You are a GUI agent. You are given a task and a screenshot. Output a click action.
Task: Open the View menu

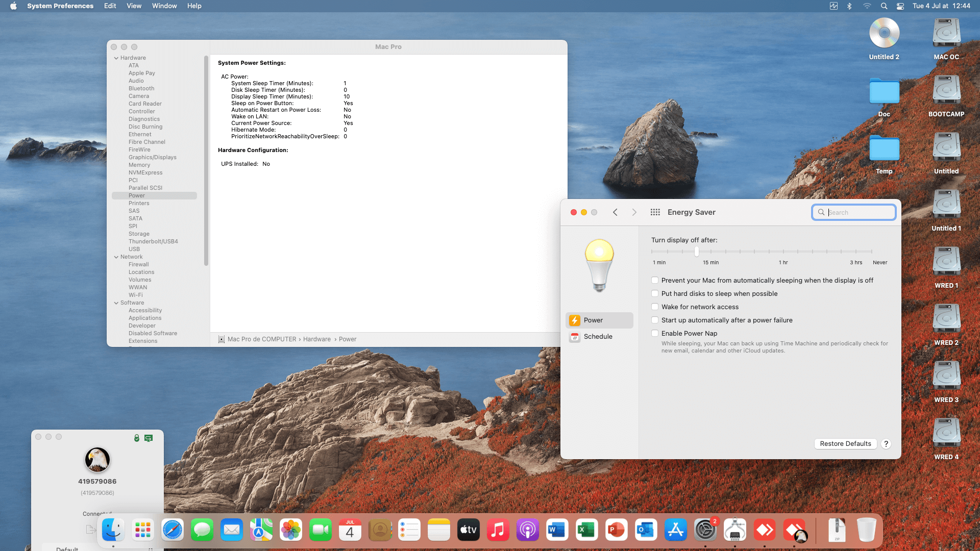coord(134,6)
